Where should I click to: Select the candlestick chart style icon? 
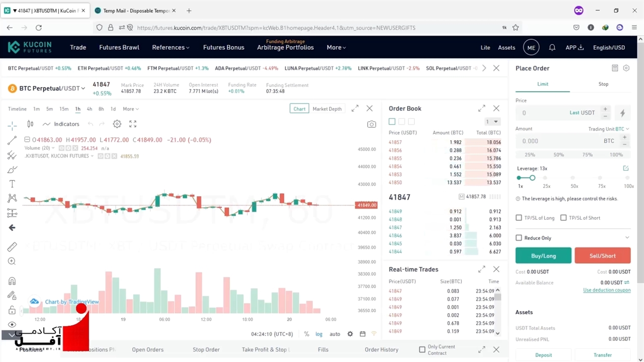[30, 124]
